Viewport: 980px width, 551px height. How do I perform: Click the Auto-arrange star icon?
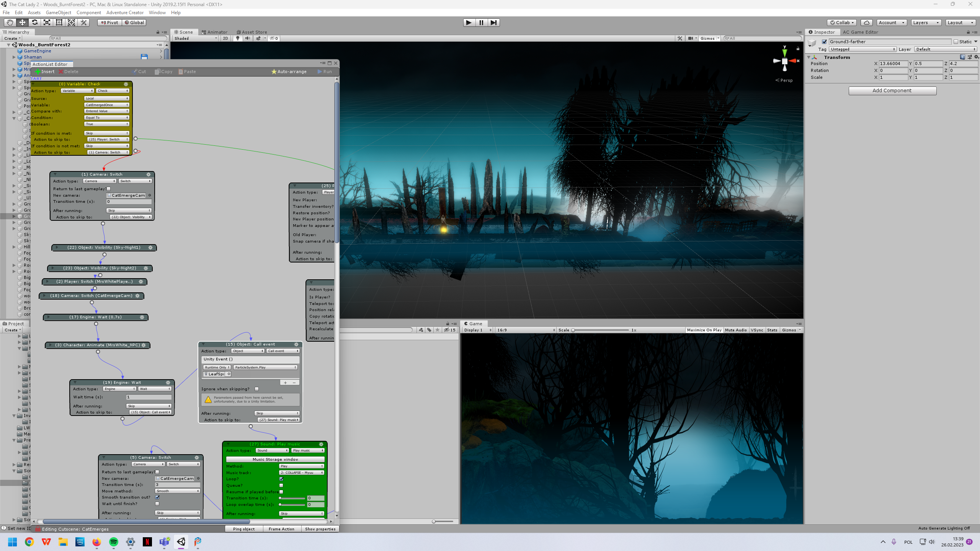point(274,72)
